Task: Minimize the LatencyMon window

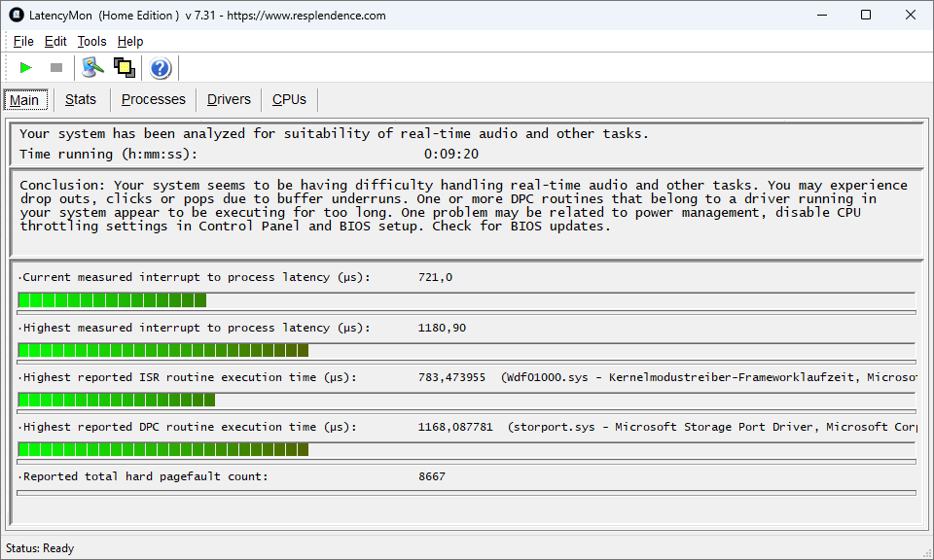Action: (822, 15)
